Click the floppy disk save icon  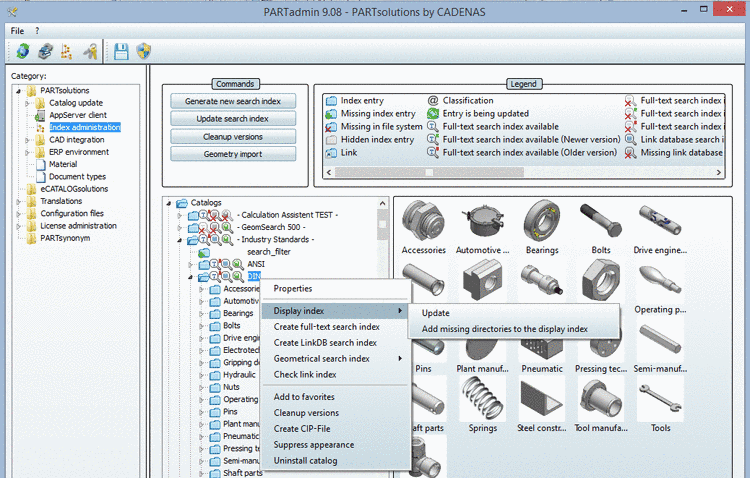coord(121,51)
